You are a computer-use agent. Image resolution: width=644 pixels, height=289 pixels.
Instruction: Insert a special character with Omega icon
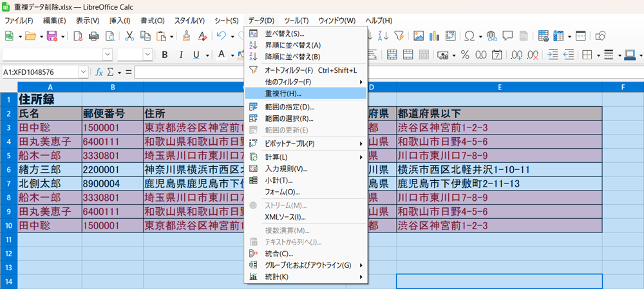[x=469, y=36]
